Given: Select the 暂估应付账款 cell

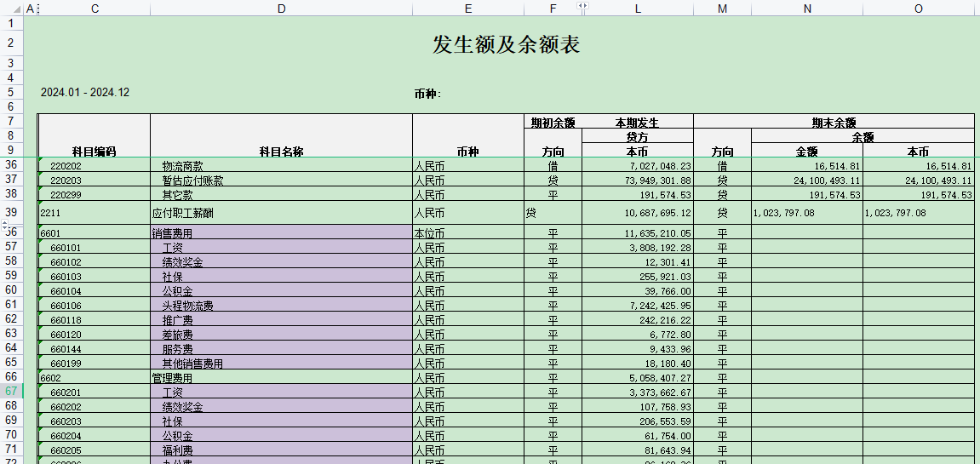Looking at the screenshot, I should [x=281, y=180].
